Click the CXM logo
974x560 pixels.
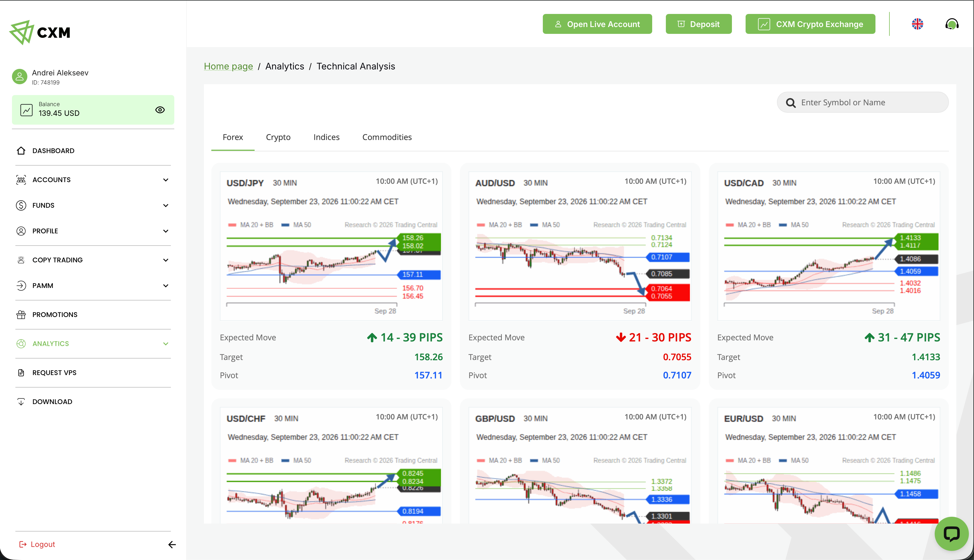[x=40, y=32]
